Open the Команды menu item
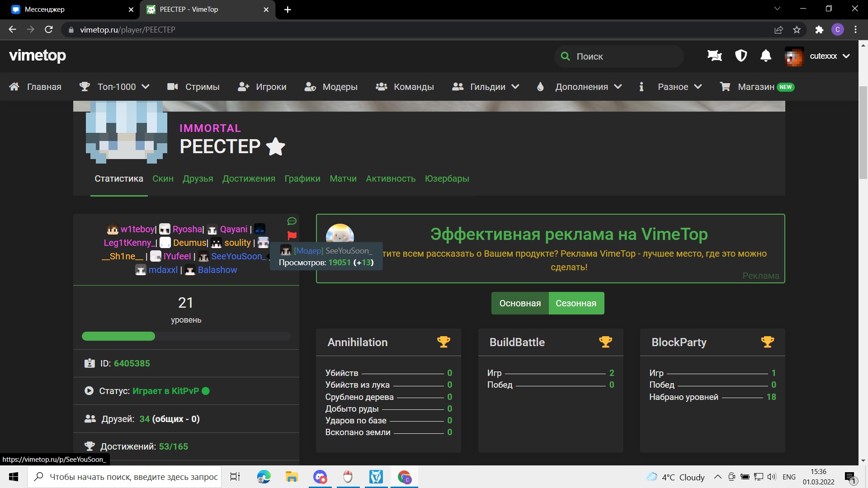Viewport: 868px width, 488px height. pyautogui.click(x=405, y=87)
